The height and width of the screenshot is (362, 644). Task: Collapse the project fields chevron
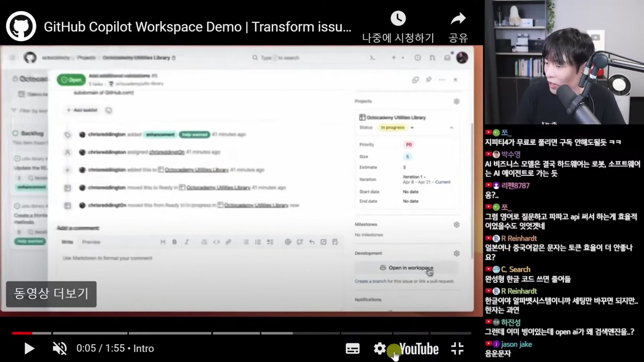pos(451,128)
